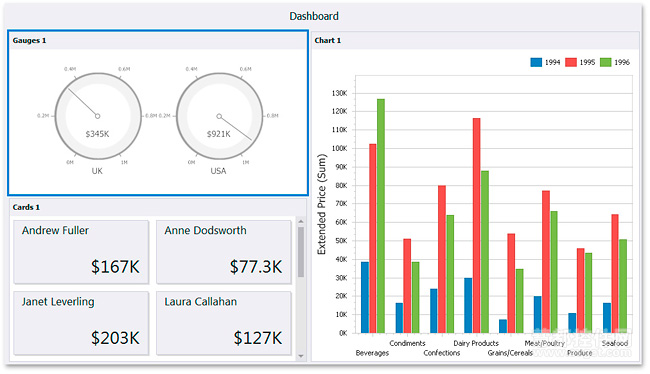The image size is (650, 374).
Task: Click the Extended Price (Sum) axis title
Action: click(322, 204)
